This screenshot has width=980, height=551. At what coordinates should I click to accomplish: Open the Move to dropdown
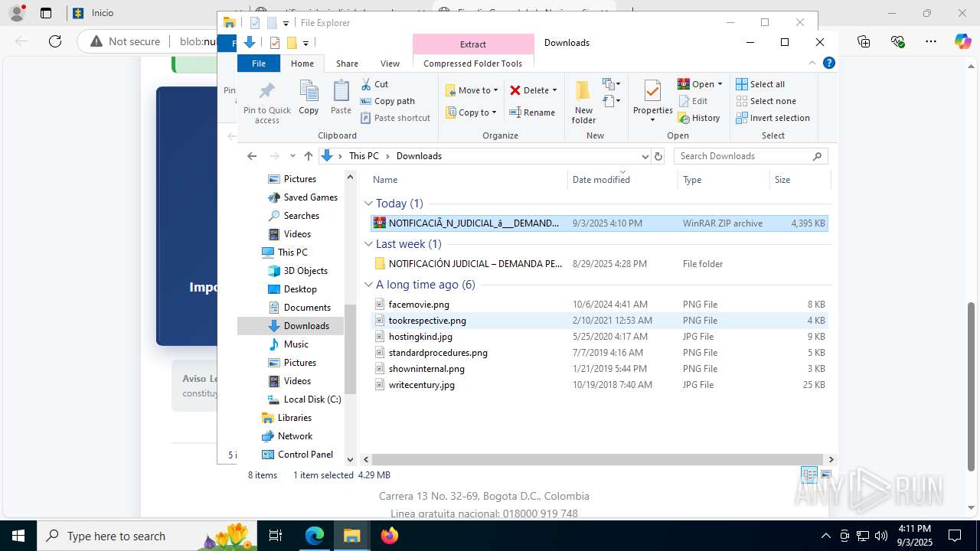pyautogui.click(x=472, y=90)
